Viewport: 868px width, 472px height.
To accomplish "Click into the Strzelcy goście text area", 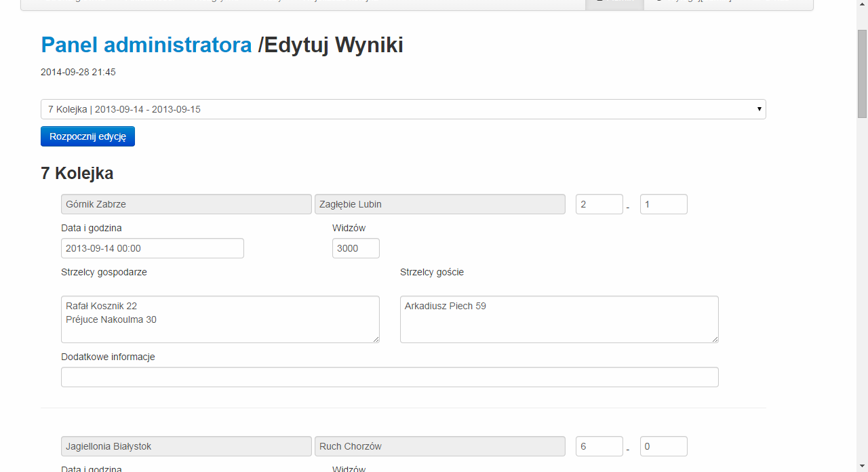I will pos(559,319).
